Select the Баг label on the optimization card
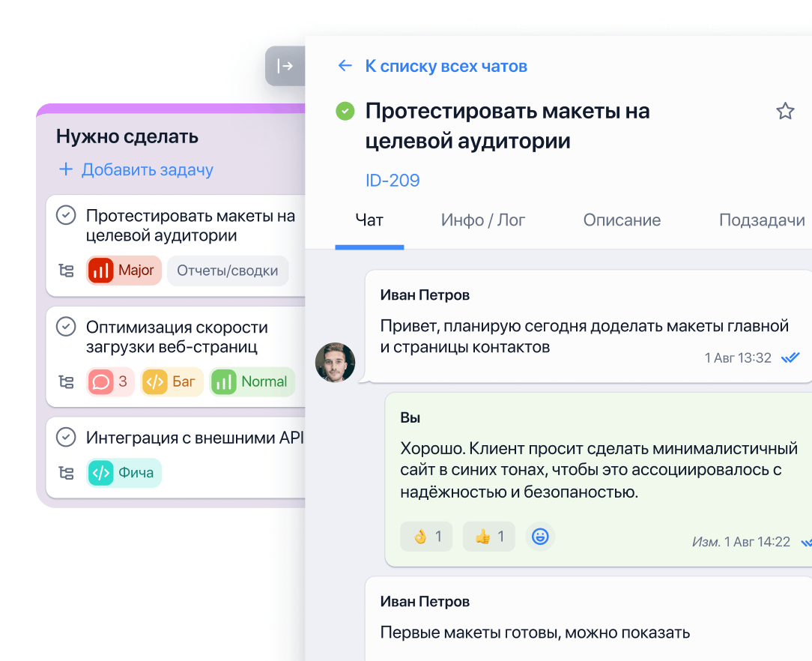The width and height of the screenshot is (812, 661). [172, 381]
